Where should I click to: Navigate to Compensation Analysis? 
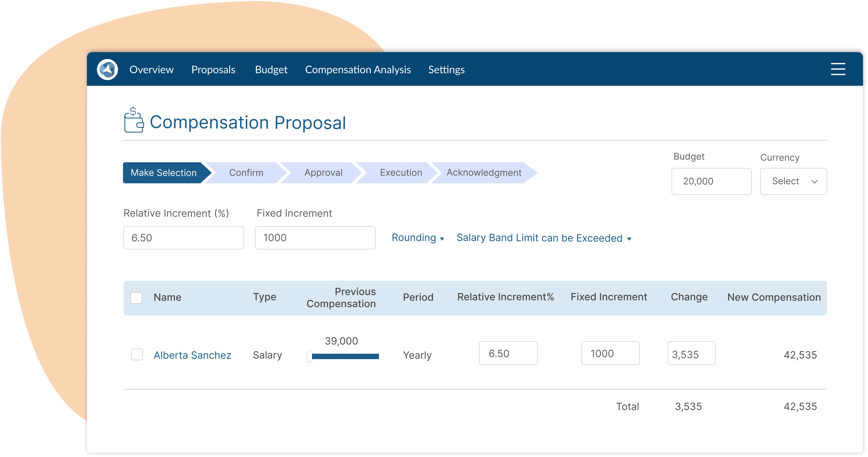(358, 69)
